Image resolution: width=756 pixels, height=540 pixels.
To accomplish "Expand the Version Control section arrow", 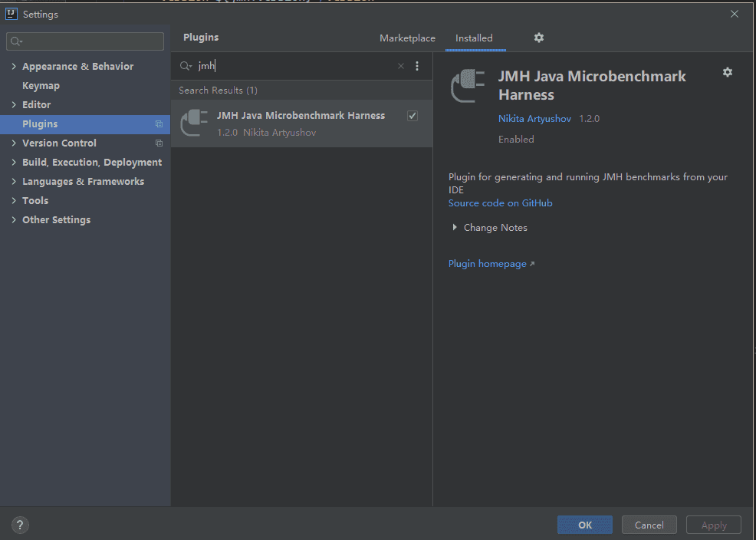I will tap(14, 143).
